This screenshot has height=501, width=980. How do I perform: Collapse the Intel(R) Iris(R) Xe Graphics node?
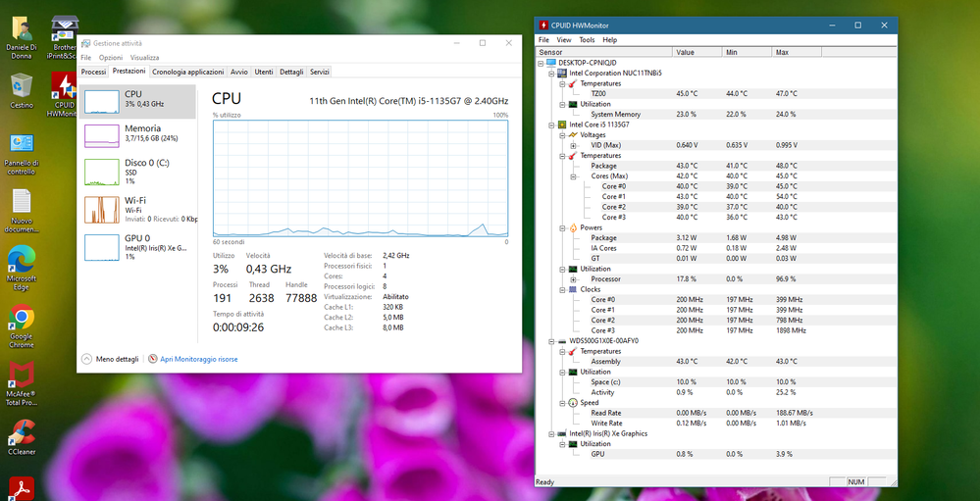click(x=551, y=433)
